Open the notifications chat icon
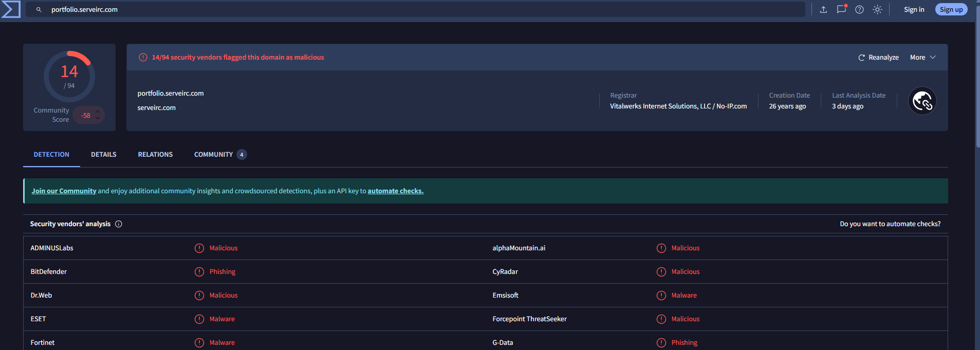This screenshot has height=350, width=980. pyautogui.click(x=841, y=9)
